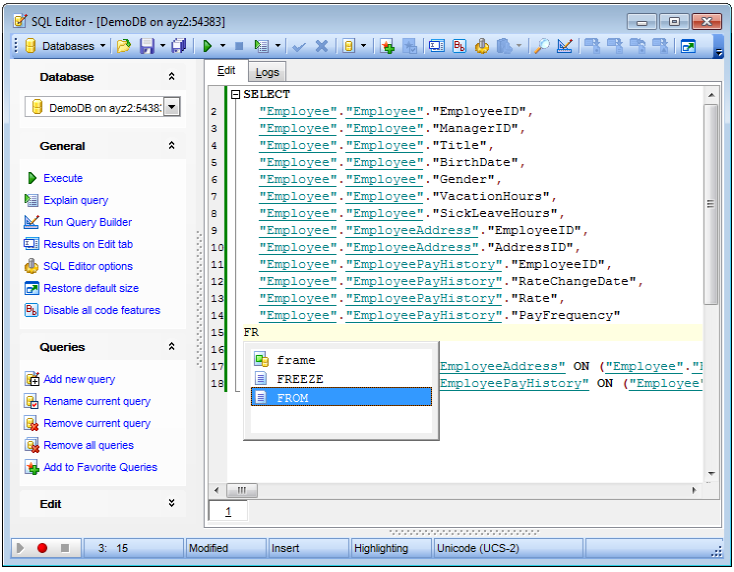Click the green Execute toolbar icon
Viewport: 734px width, 572px height.
point(207,46)
